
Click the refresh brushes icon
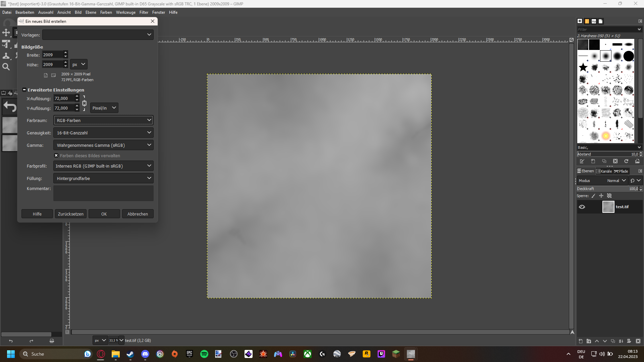point(626,161)
